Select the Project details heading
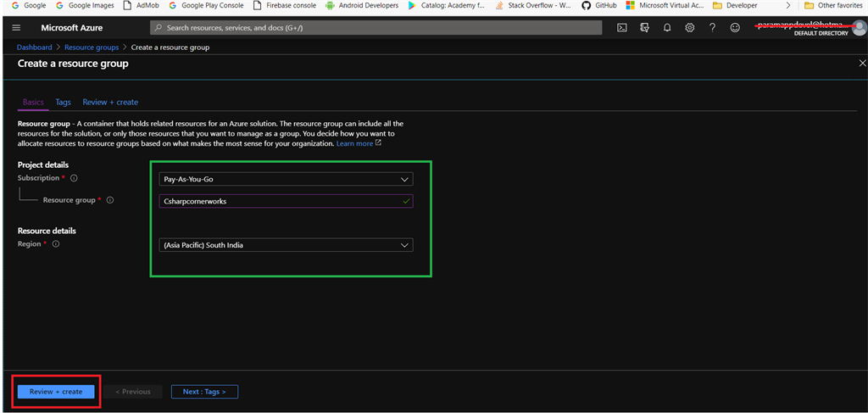Screen dimensions: 868x413 coord(43,165)
